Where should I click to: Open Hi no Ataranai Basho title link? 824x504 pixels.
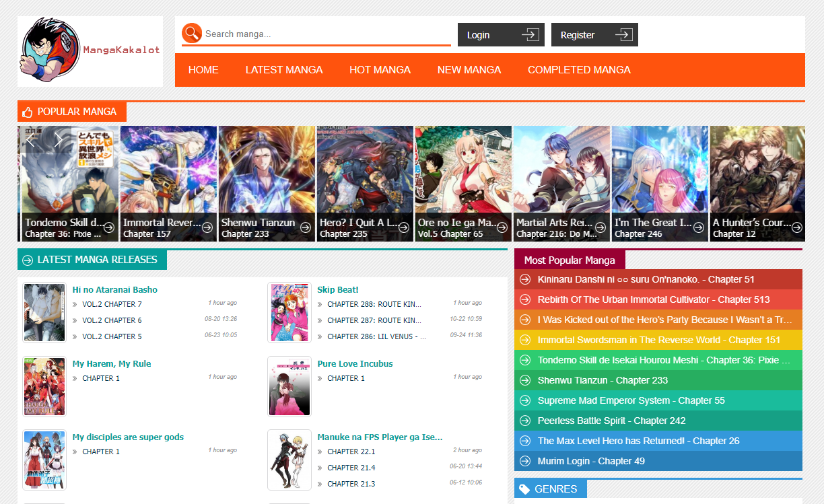pyautogui.click(x=115, y=290)
